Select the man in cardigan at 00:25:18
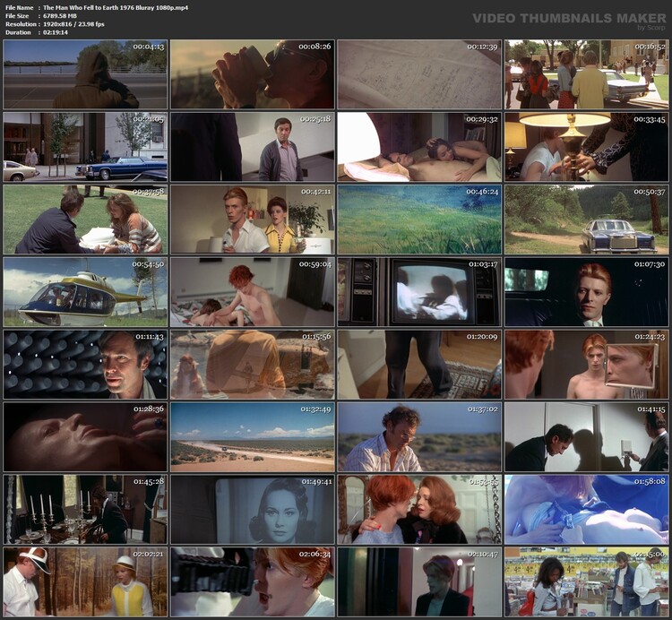The width and height of the screenshot is (672, 620). click(x=253, y=147)
